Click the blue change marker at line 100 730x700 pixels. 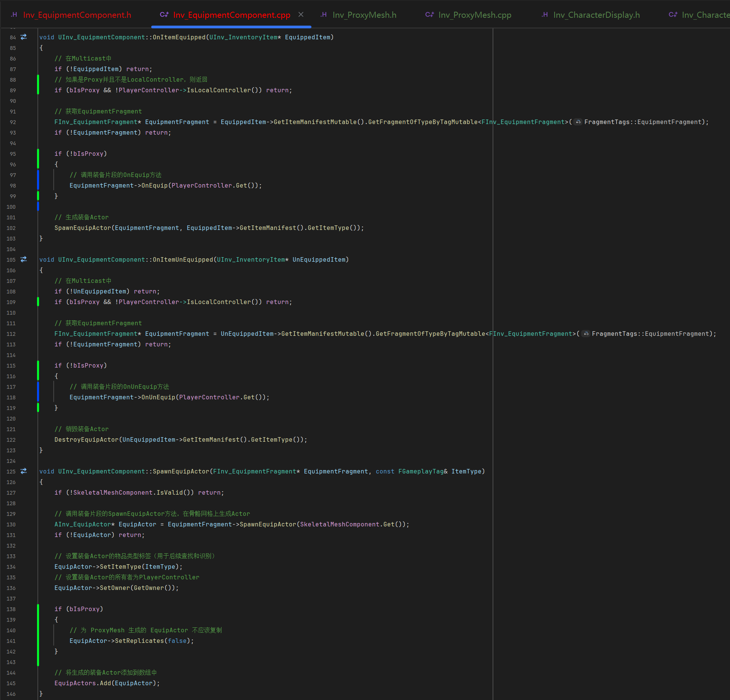[x=38, y=206]
